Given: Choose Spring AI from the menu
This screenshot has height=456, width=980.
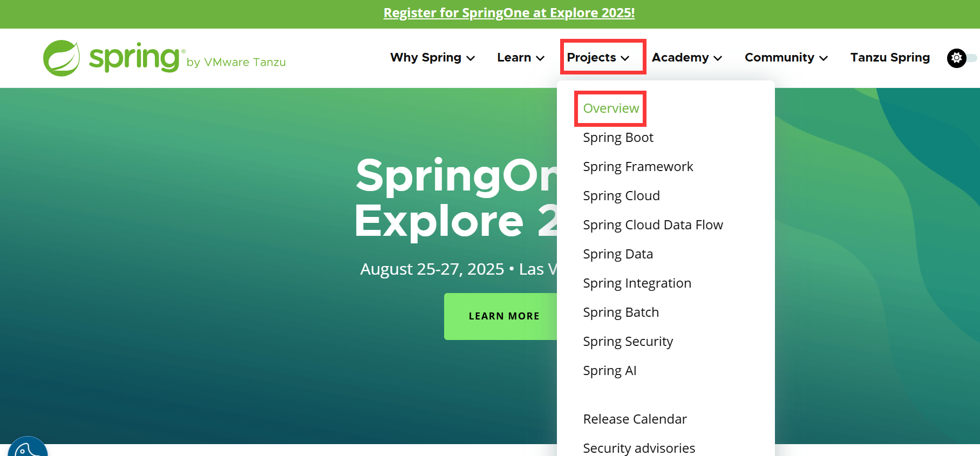Looking at the screenshot, I should (610, 371).
